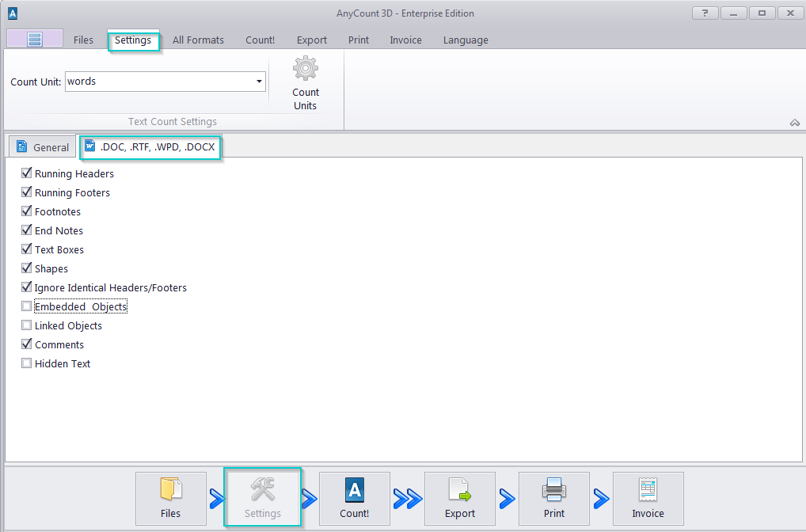
Task: Enable Hidden Text checkbox
Action: [x=27, y=363]
